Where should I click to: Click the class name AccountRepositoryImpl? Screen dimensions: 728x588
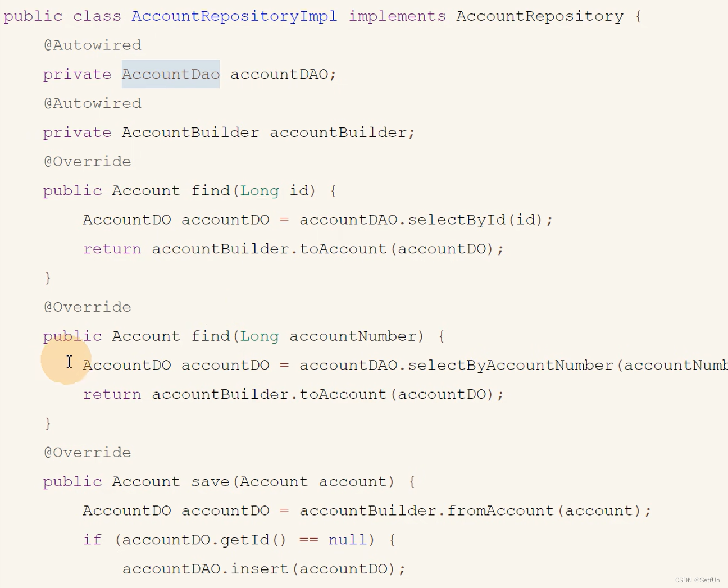click(234, 16)
